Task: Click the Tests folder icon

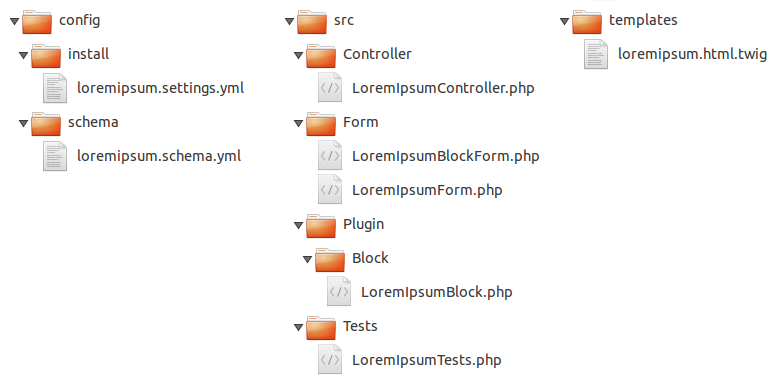Action: pyautogui.click(x=321, y=328)
